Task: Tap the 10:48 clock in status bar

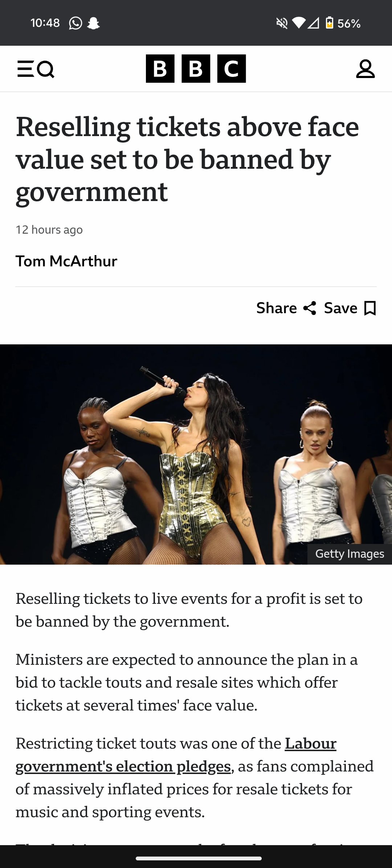Action: [x=45, y=23]
